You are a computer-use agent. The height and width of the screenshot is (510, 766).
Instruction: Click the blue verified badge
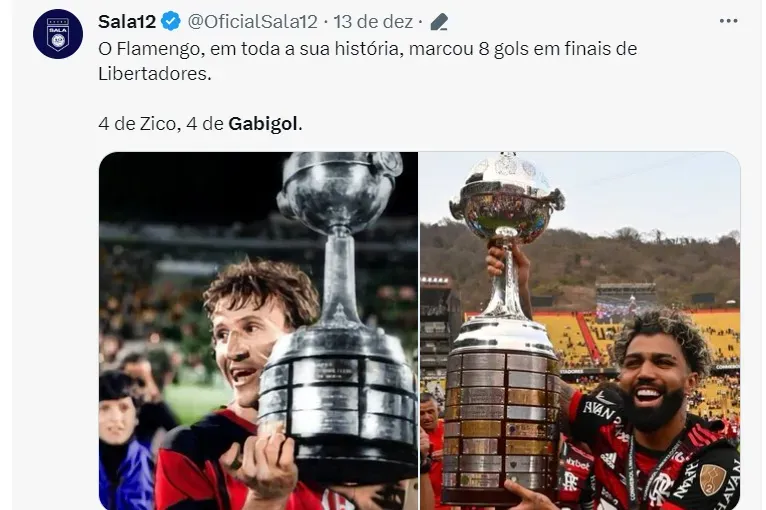click(170, 21)
